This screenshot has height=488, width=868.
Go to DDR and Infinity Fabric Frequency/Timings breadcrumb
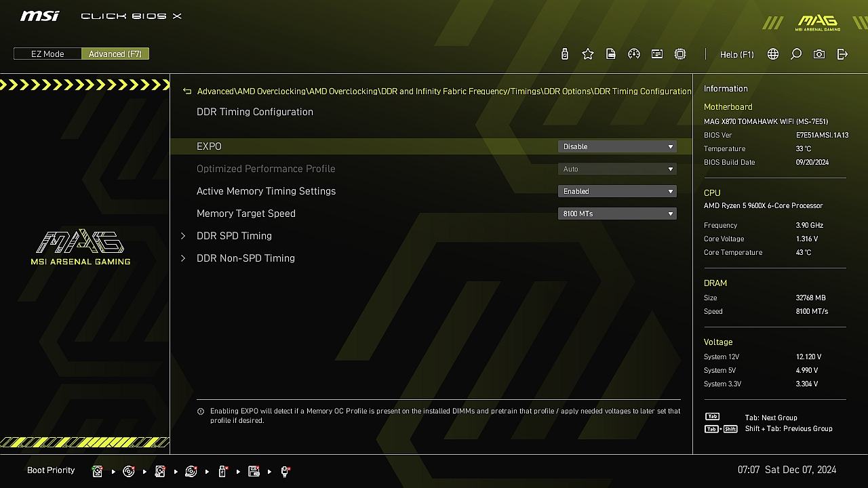460,91
